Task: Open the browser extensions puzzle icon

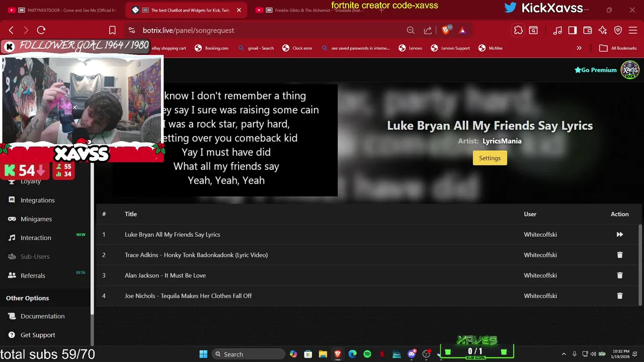Action: (518, 30)
